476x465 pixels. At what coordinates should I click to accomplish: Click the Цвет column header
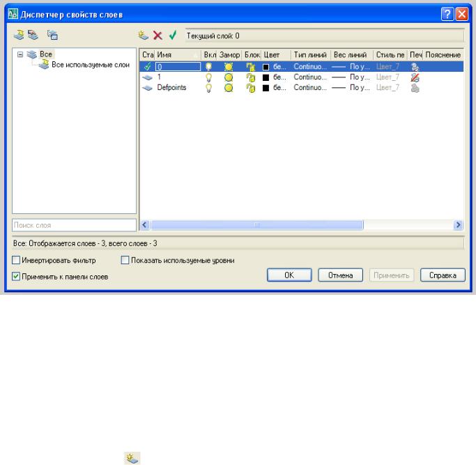coord(276,55)
